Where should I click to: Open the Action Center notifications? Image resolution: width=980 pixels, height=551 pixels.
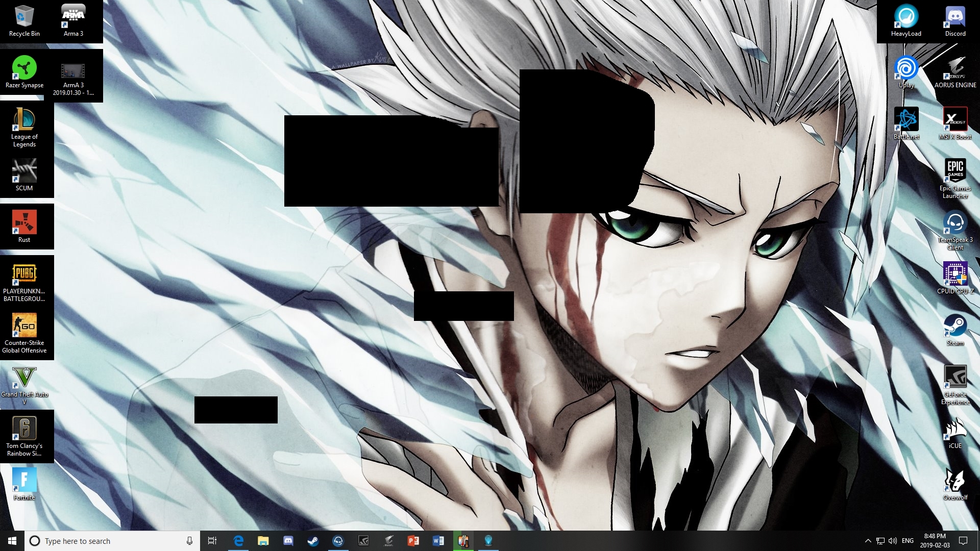coord(963,541)
